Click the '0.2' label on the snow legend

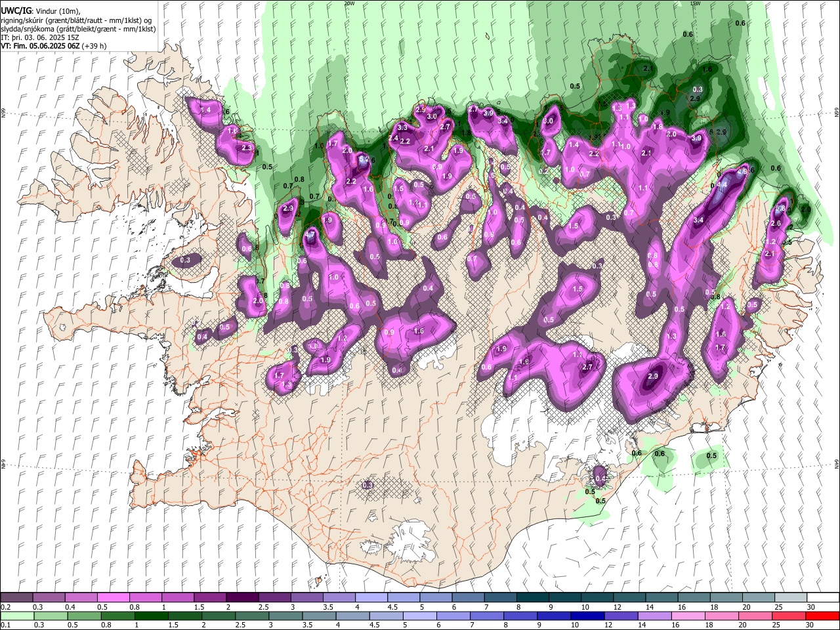5,607
